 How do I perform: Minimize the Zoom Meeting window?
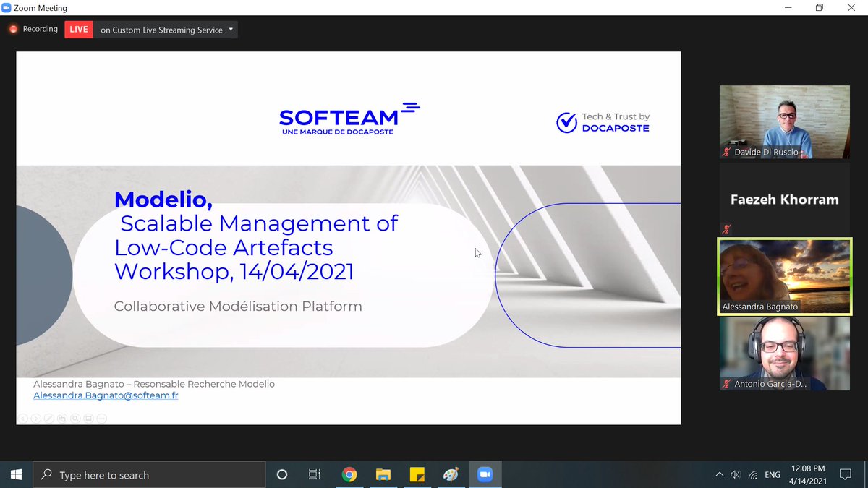click(x=788, y=7)
